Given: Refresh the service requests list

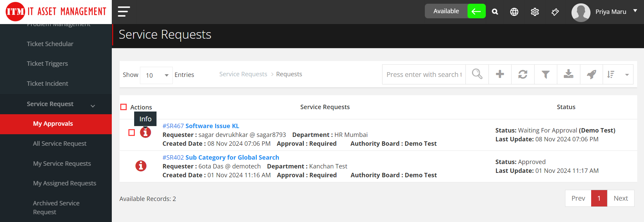Looking at the screenshot, I should point(522,74).
